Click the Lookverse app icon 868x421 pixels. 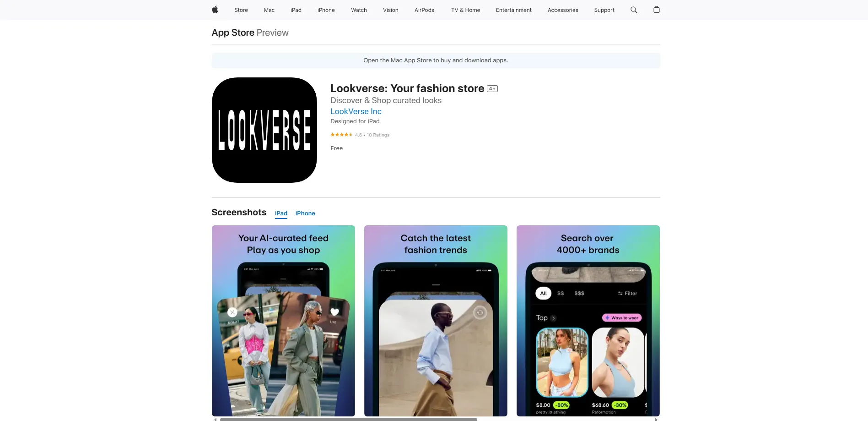pyautogui.click(x=264, y=130)
